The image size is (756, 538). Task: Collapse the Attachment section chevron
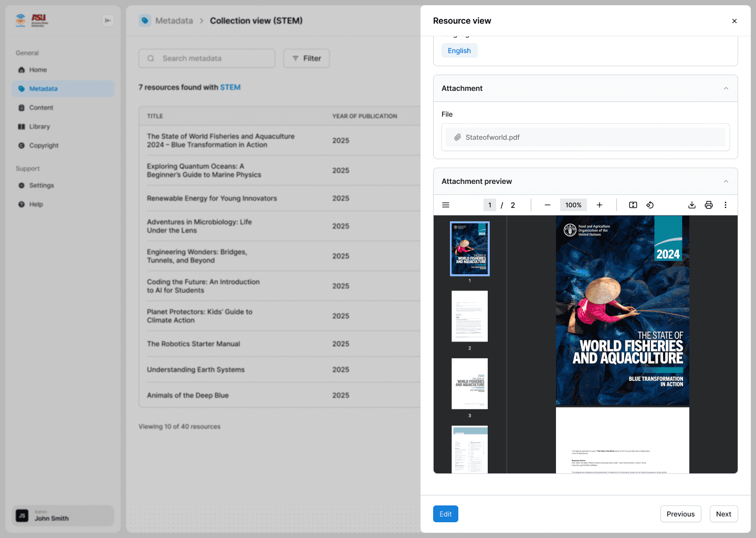tap(726, 88)
